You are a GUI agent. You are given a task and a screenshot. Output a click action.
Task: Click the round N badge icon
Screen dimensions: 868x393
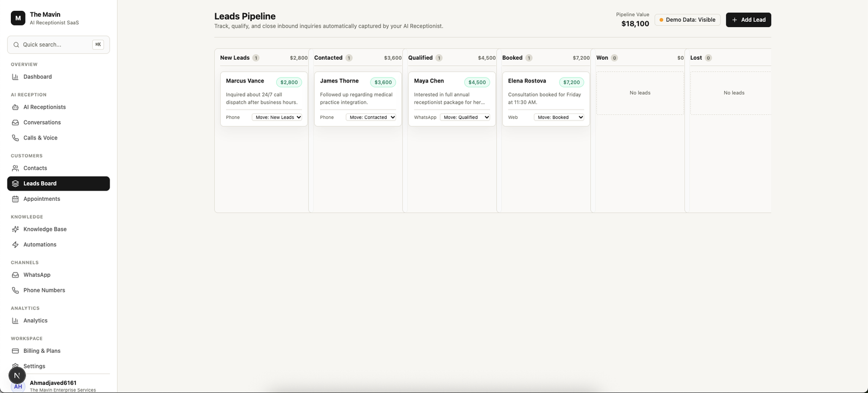tap(17, 375)
